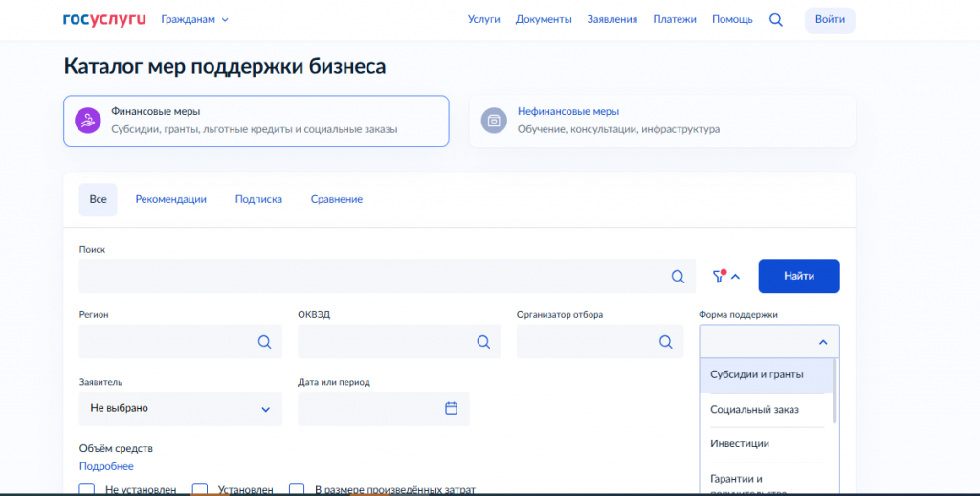Open the site search magnifier in header
980x496 pixels.
click(775, 20)
